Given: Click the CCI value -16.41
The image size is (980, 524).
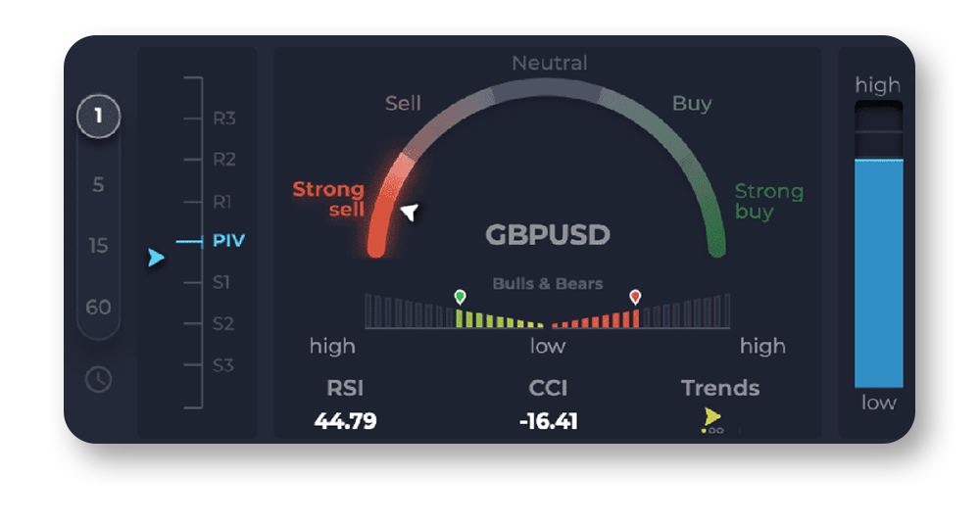Looking at the screenshot, I should click(x=548, y=422).
